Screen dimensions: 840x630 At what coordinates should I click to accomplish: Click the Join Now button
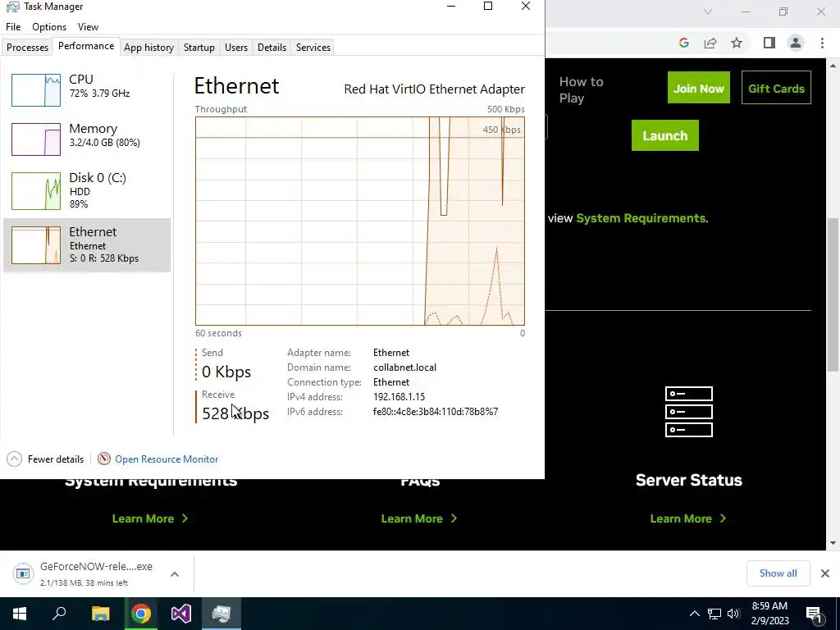click(x=699, y=88)
